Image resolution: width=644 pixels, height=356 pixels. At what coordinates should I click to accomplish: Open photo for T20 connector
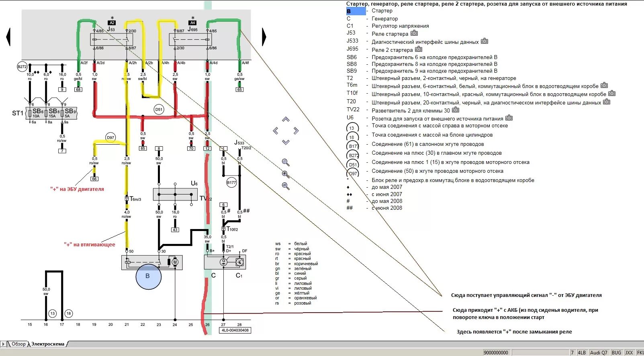point(607,102)
